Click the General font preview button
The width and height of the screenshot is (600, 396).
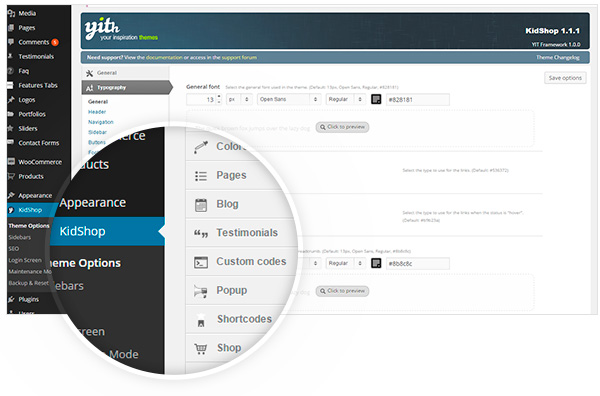point(342,127)
